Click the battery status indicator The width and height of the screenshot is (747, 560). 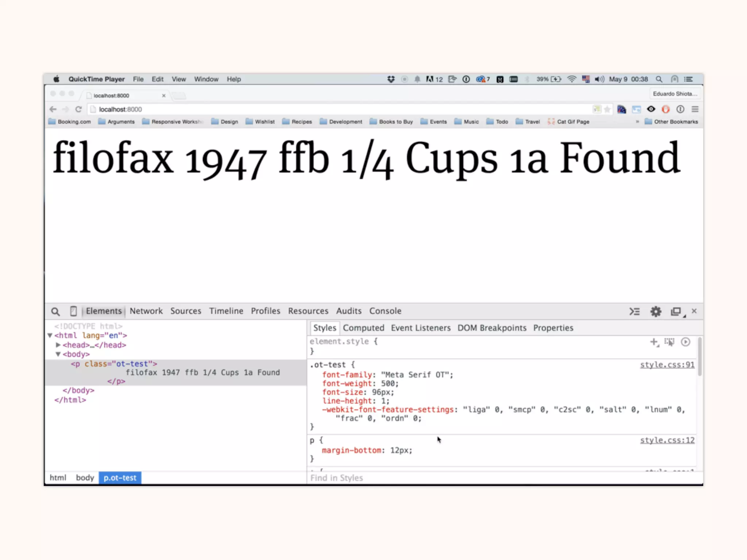click(x=549, y=79)
